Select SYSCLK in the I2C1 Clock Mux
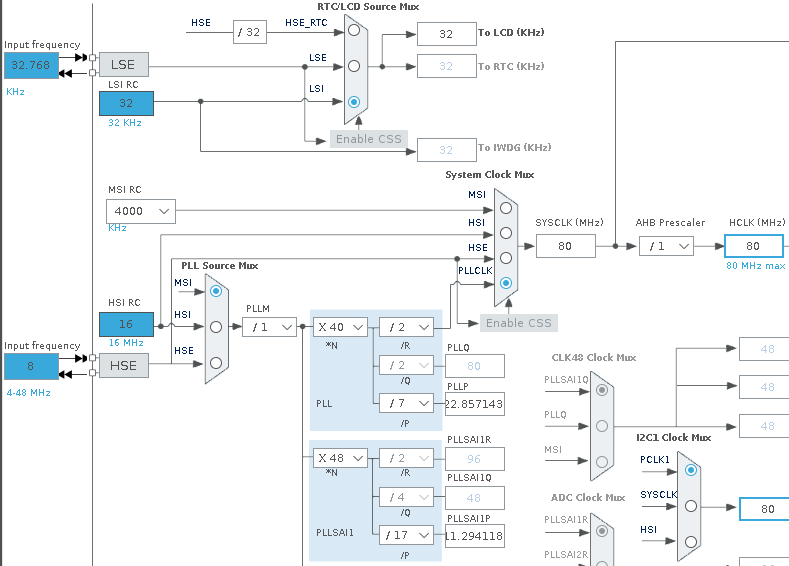789x566 pixels. pos(689,506)
